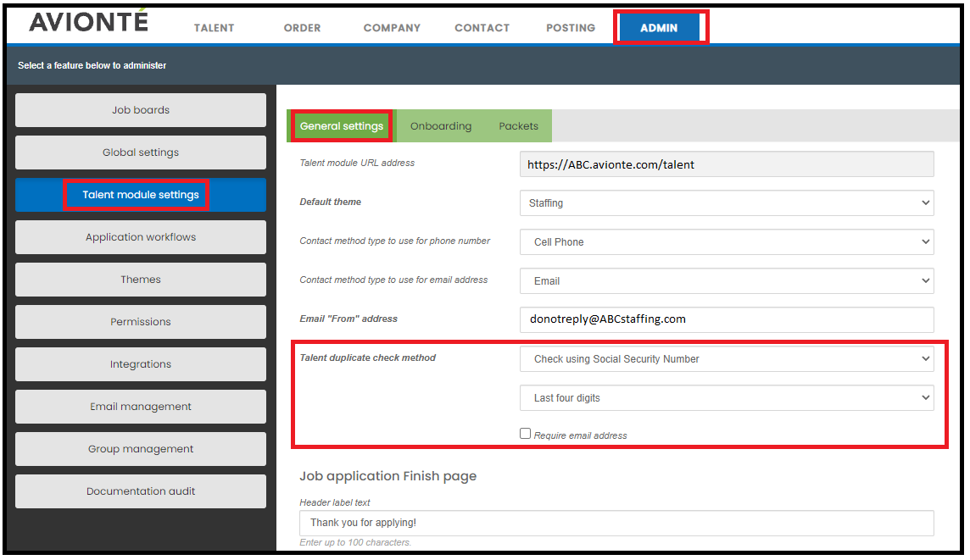Viewport: 970px width, 560px height.
Task: Open the POSTING menu
Action: point(571,28)
